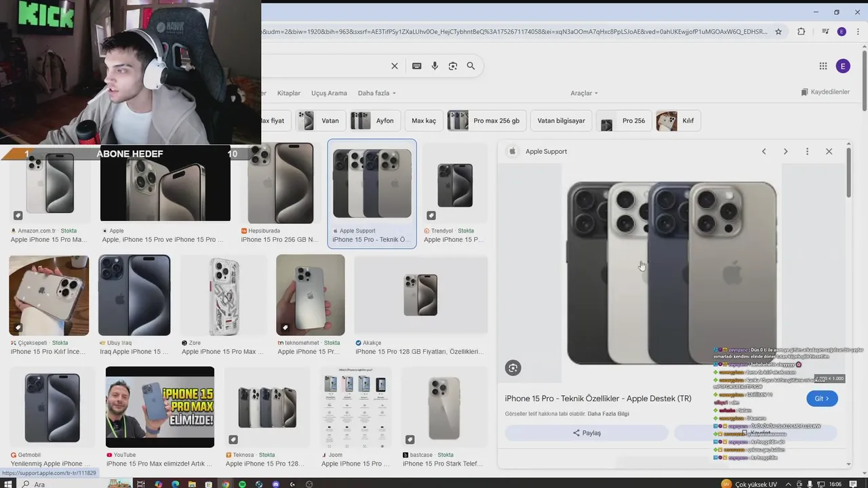Open Chrome media control icon
868x488 pixels.
click(x=825, y=31)
